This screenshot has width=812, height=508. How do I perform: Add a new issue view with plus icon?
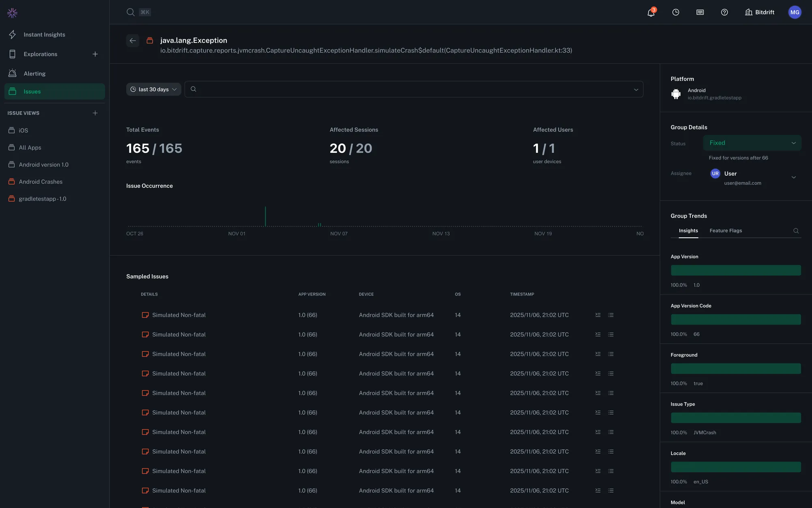(x=95, y=113)
